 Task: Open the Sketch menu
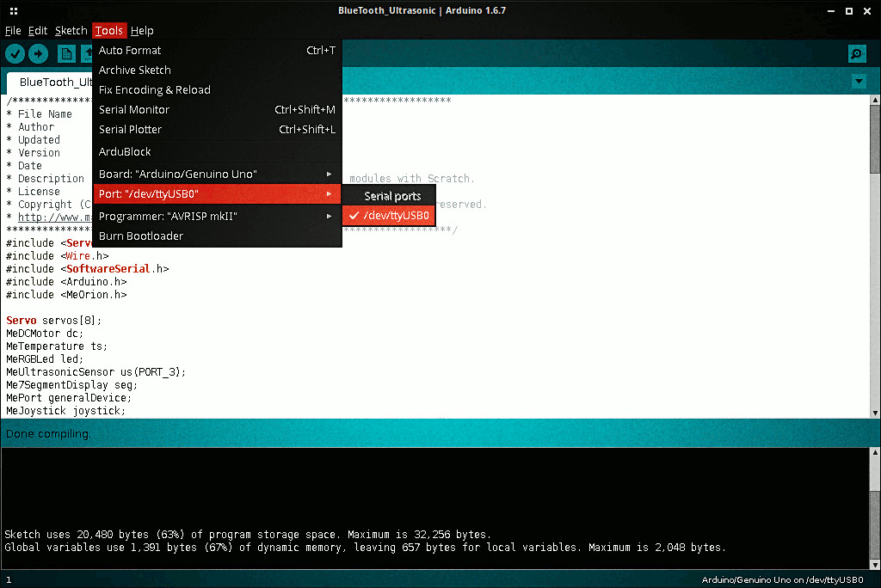pyautogui.click(x=71, y=30)
